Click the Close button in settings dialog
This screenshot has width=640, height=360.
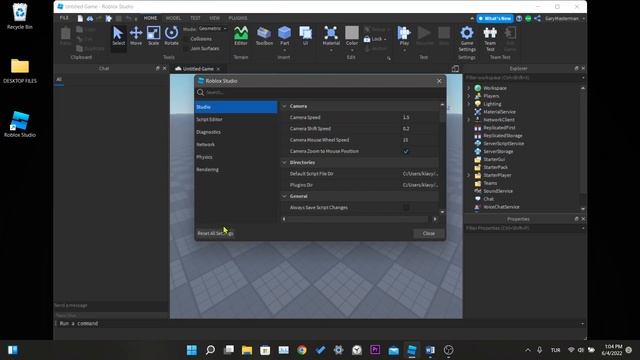click(429, 233)
